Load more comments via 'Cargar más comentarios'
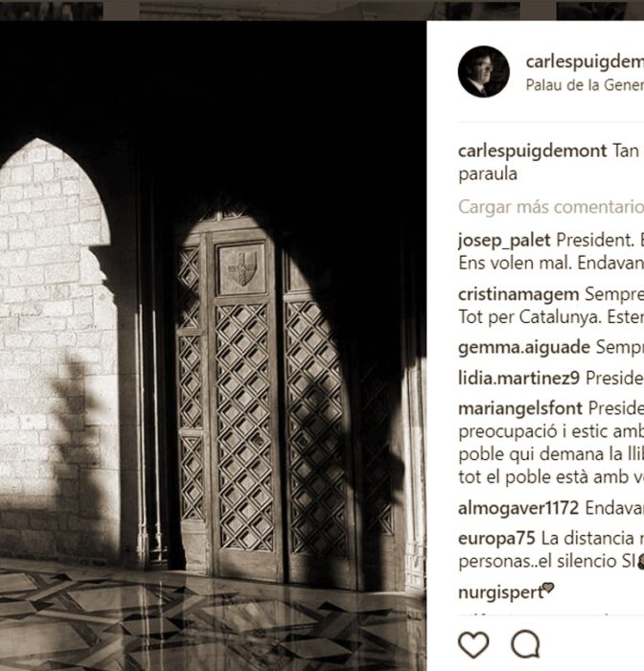This screenshot has width=644, height=671. coord(551,207)
